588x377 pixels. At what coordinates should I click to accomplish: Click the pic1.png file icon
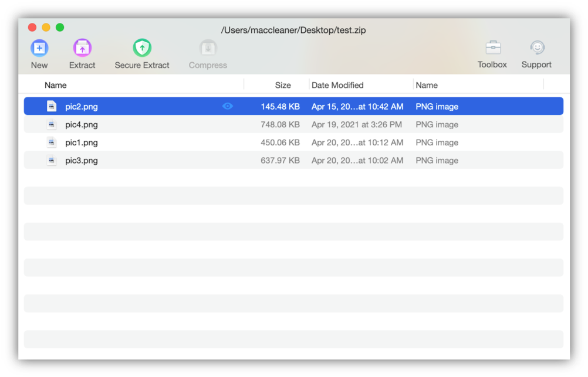click(x=52, y=142)
